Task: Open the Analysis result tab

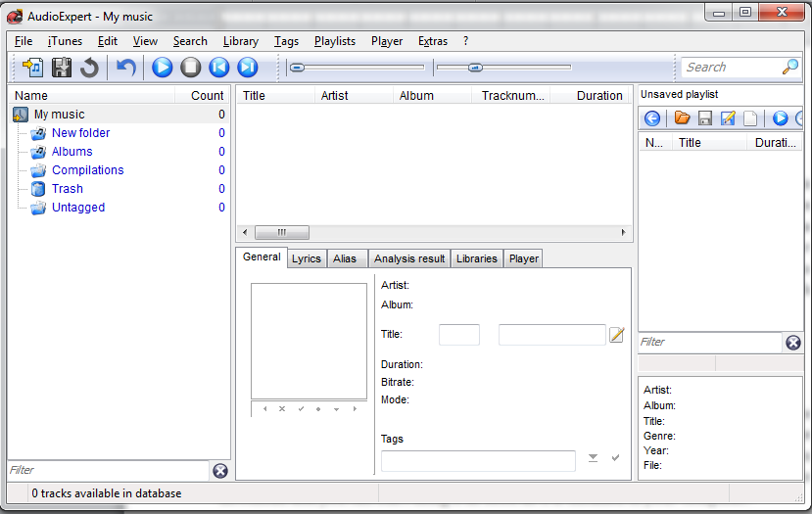Action: 409,258
